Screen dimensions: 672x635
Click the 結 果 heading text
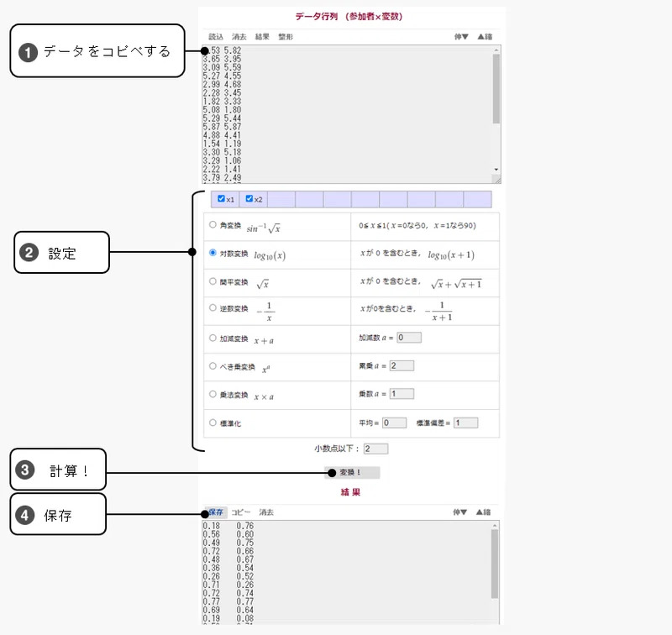[x=350, y=492]
